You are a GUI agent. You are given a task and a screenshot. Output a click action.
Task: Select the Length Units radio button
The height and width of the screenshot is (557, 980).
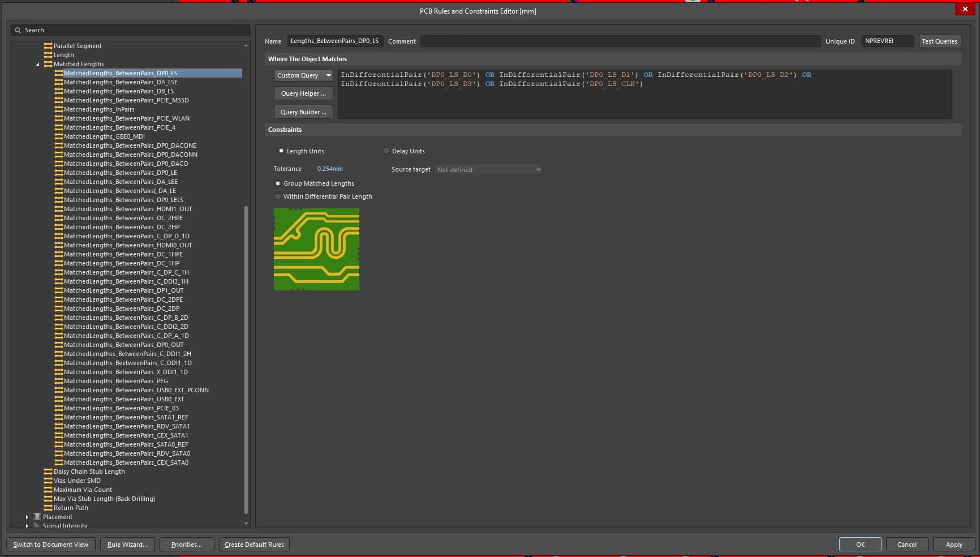281,151
